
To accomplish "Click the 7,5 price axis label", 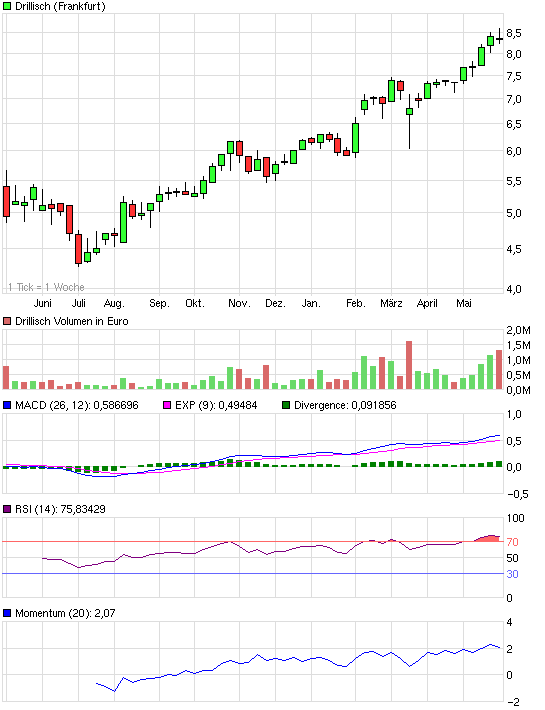I will pyautogui.click(x=514, y=76).
